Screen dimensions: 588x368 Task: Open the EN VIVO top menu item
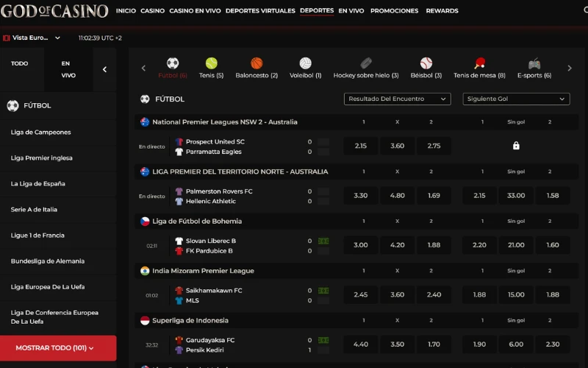(x=351, y=11)
